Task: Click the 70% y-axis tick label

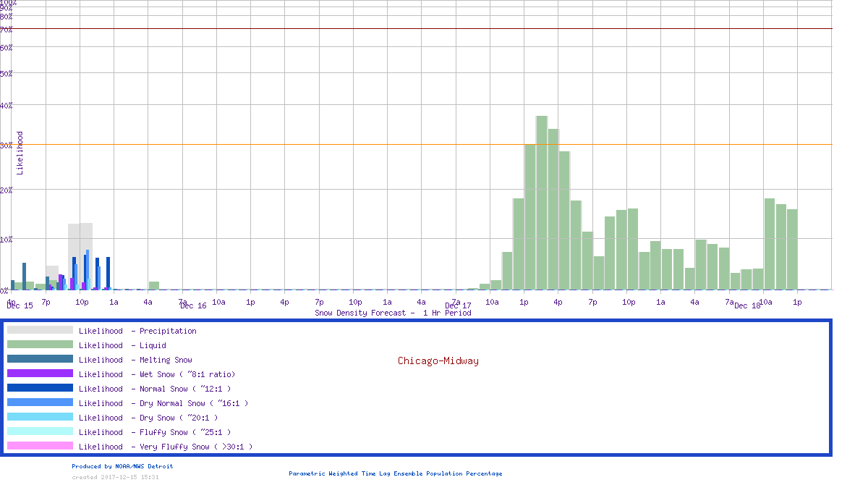Action: pyautogui.click(x=7, y=30)
